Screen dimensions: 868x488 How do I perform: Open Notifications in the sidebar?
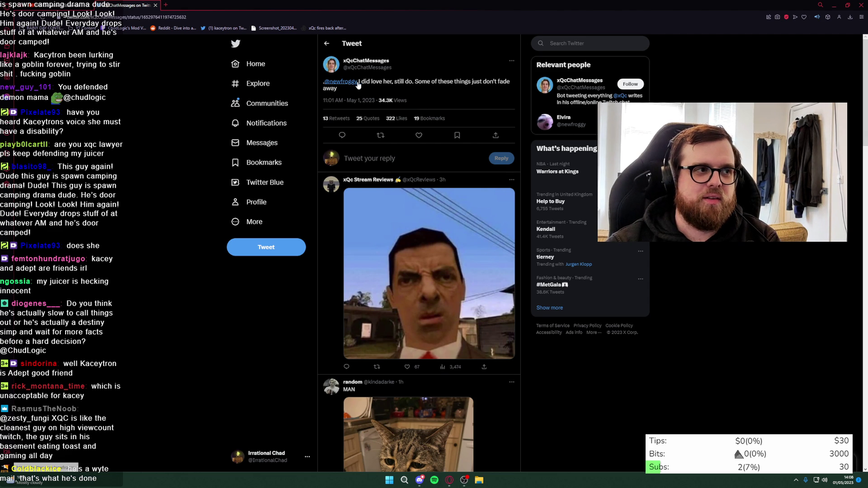click(259, 123)
